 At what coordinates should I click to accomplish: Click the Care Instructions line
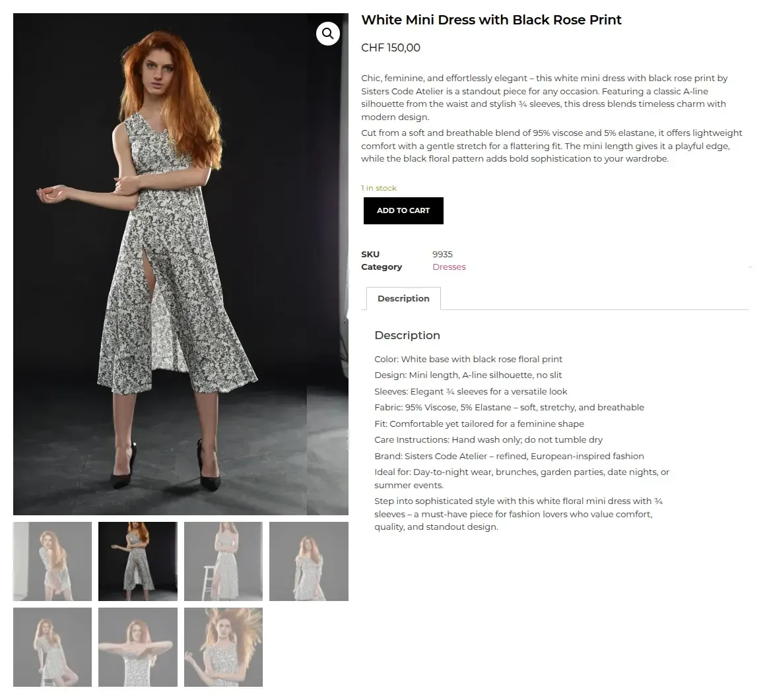point(488,439)
